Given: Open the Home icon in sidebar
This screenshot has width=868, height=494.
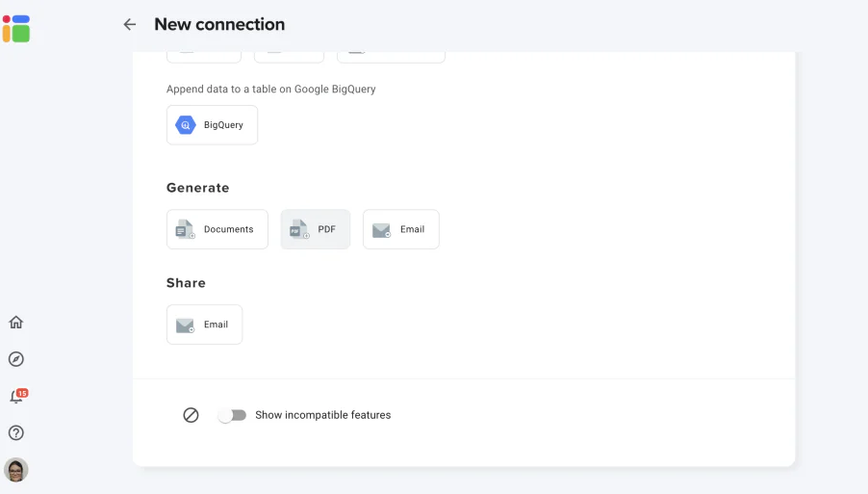Looking at the screenshot, I should pyautogui.click(x=16, y=323).
